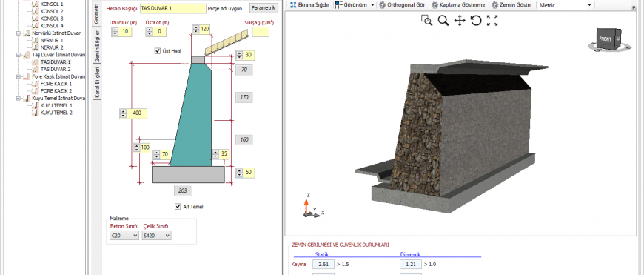Activate the pan move tool
644x275 pixels.
460,20
